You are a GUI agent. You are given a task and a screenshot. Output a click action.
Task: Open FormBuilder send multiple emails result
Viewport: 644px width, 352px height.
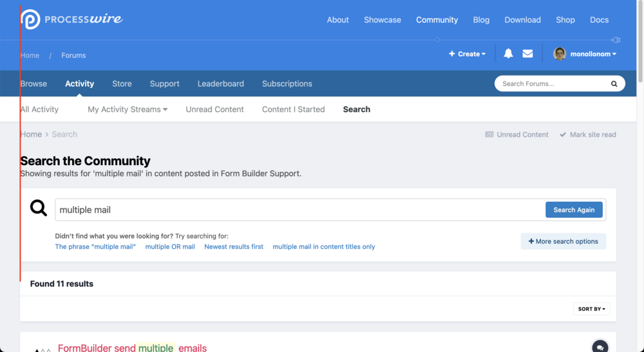[132, 347]
